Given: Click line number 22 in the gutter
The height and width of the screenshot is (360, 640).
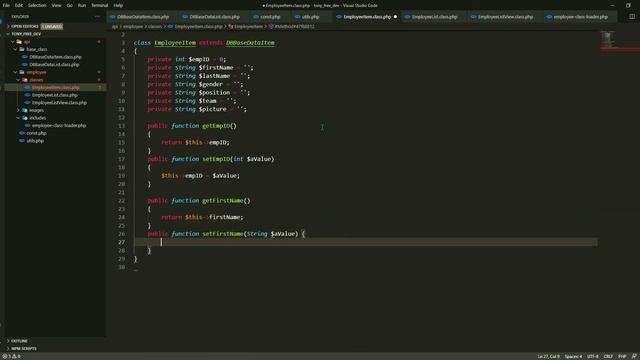Looking at the screenshot, I should pos(122,201).
